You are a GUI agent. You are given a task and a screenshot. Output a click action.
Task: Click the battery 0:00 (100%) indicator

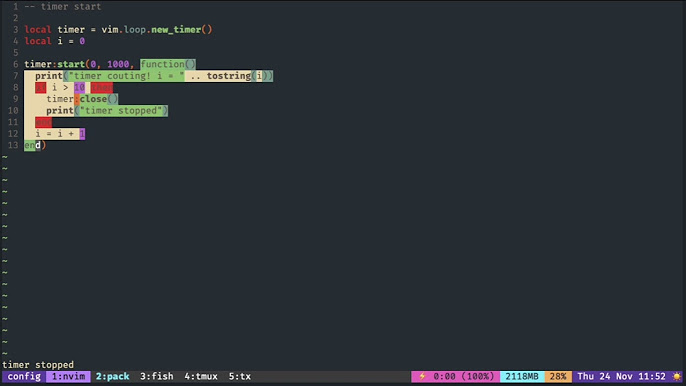[463, 376]
